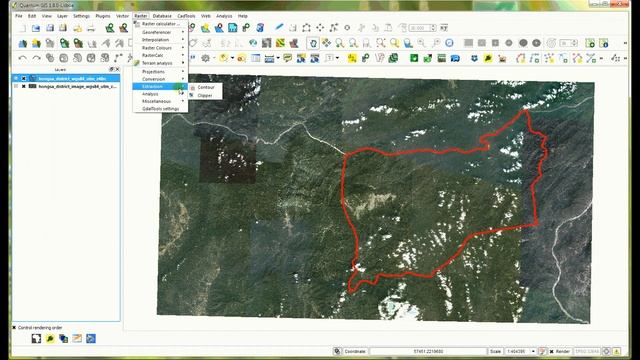
Task: Click the Map Tips speech bubble icon
Action: (x=287, y=58)
